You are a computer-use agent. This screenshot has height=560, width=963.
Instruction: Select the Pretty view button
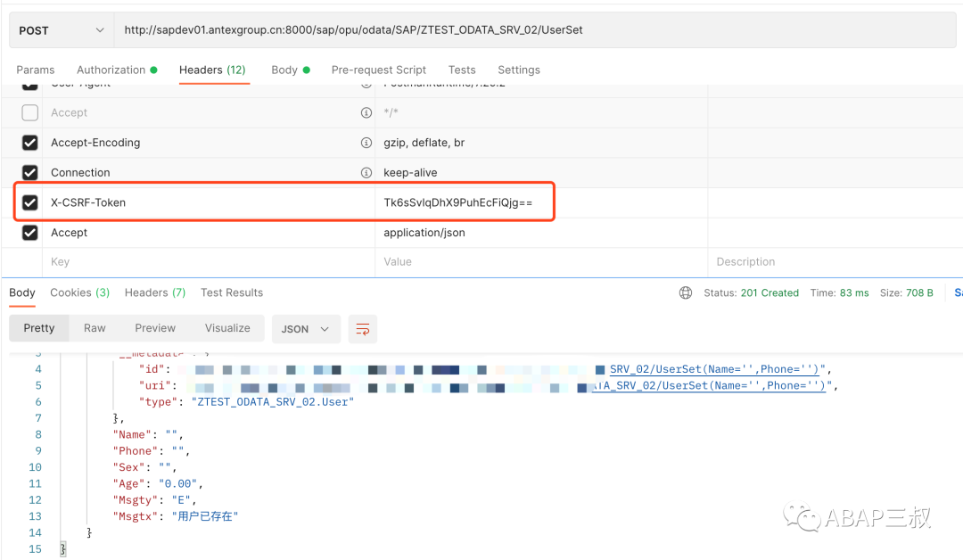coord(39,328)
